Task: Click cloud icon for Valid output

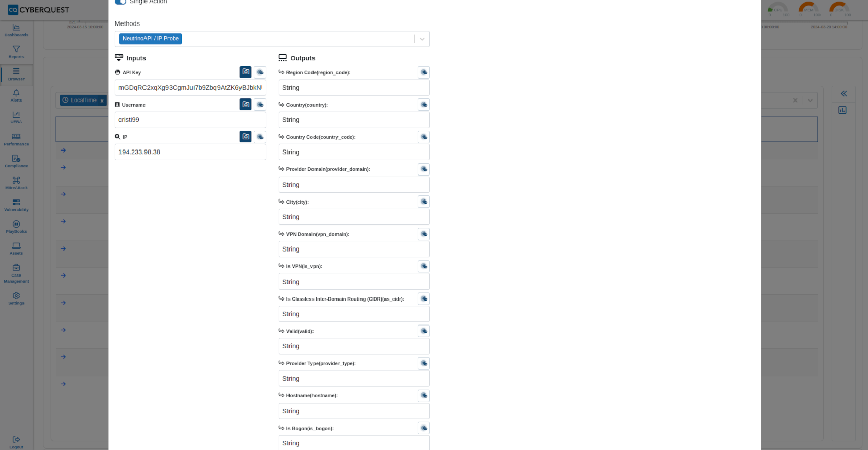Action: pyautogui.click(x=424, y=331)
